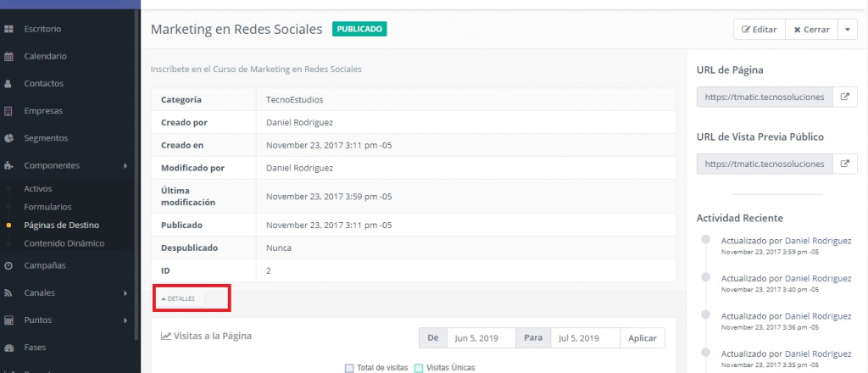Select the Empresas building icon

click(x=8, y=111)
